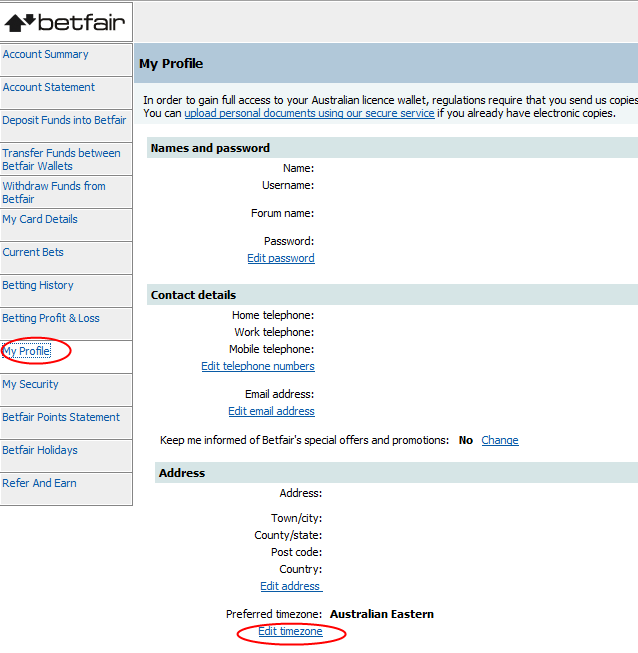This screenshot has width=638, height=653.
Task: Select Withdraw Funds from Betfair
Action: (54, 192)
